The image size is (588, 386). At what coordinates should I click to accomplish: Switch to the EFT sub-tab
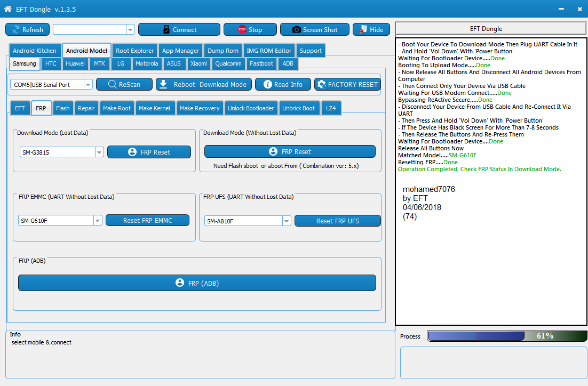pyautogui.click(x=20, y=108)
